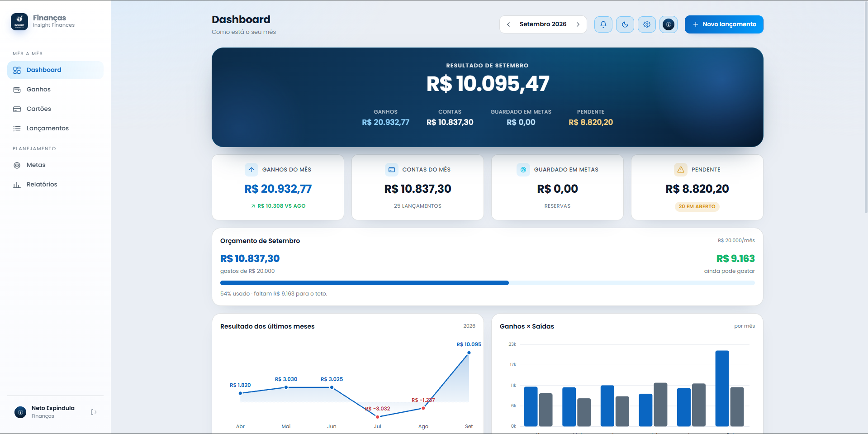Click the up-arrow icon on Ganhos do mês card
The image size is (868, 434).
(x=251, y=170)
